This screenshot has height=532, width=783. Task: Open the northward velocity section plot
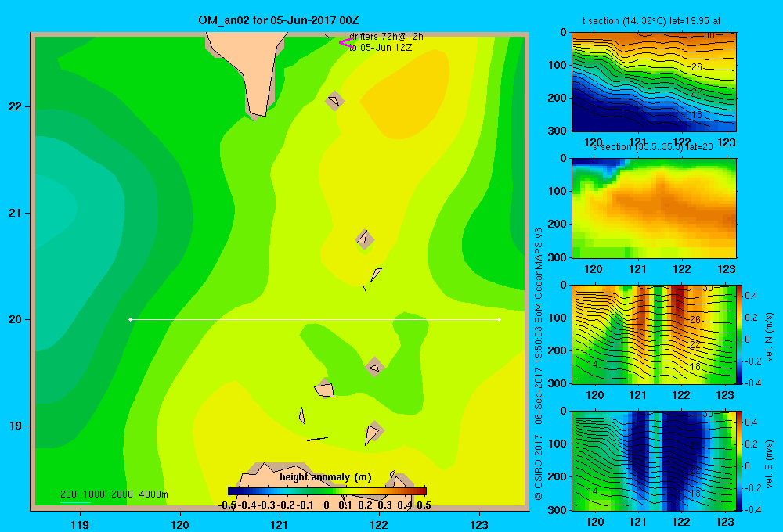click(654, 334)
